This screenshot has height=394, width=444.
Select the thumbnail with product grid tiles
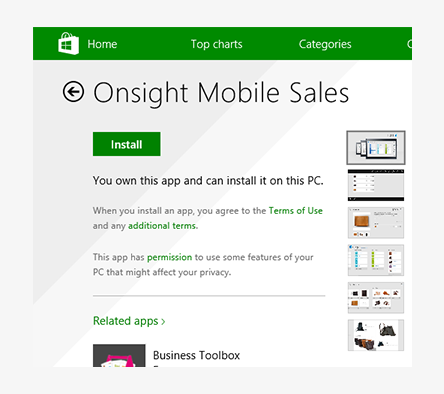(376, 298)
